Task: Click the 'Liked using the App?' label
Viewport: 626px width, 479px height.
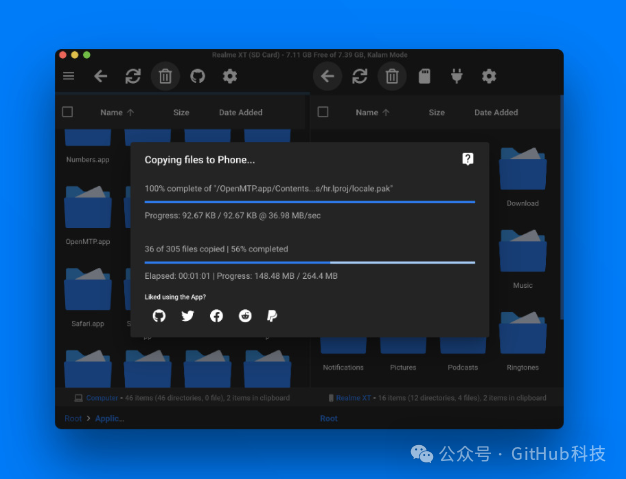Action: point(175,297)
